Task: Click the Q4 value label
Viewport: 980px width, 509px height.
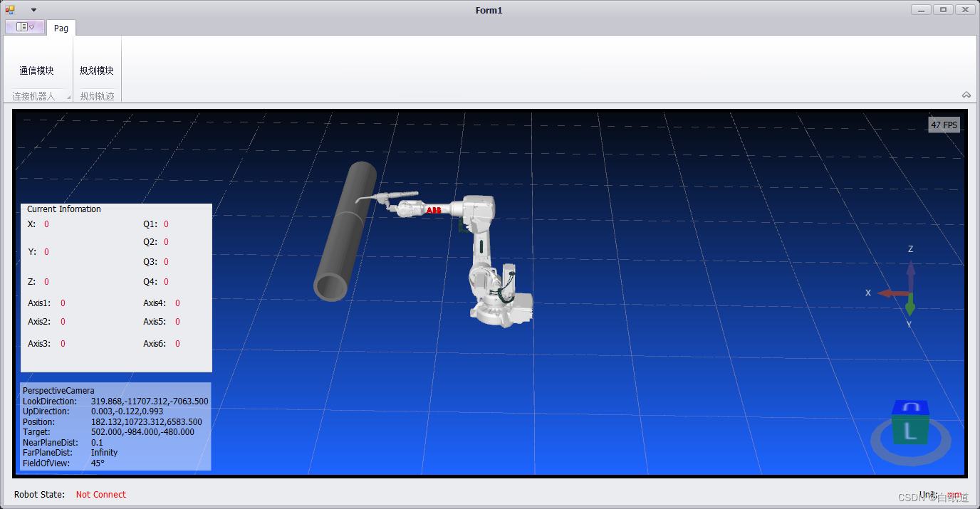Action: [166, 282]
